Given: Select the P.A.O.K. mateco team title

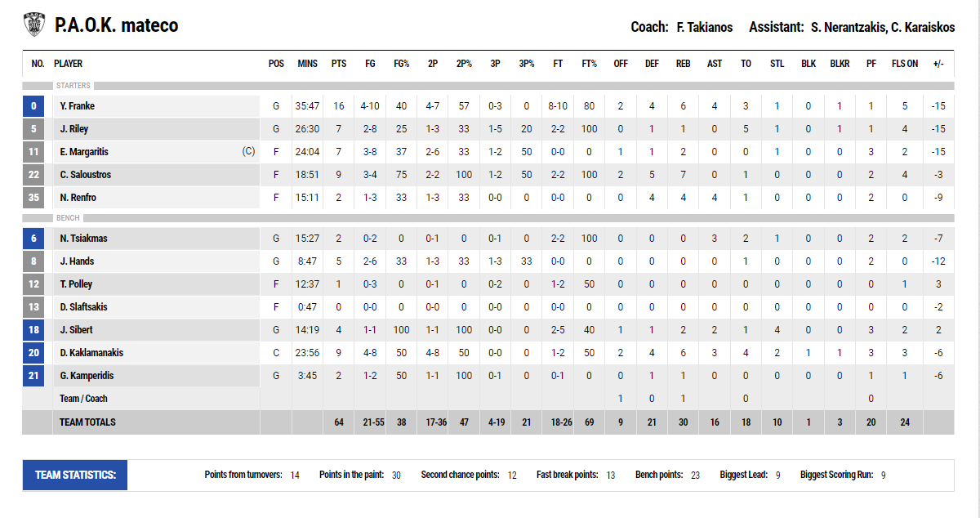Looking at the screenshot, I should 117,26.
